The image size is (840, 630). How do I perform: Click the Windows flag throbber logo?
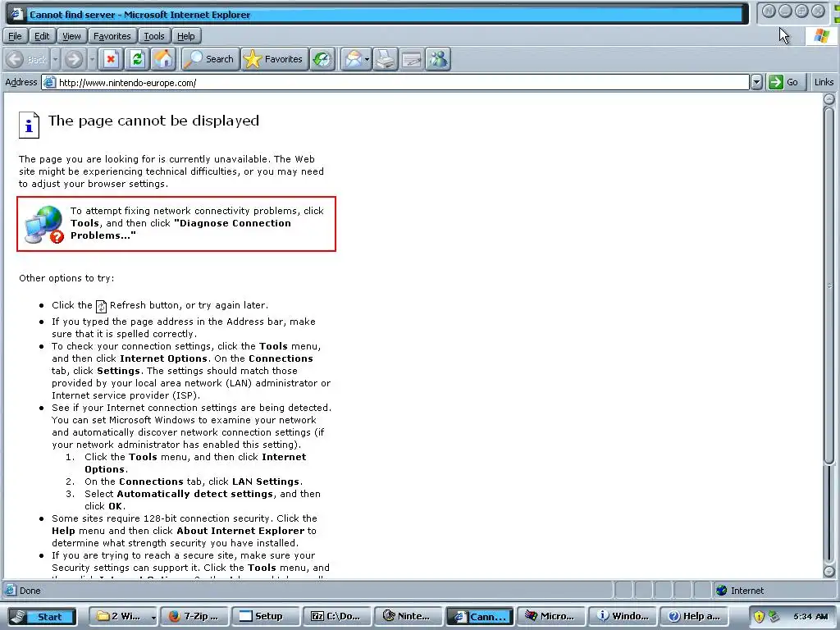click(x=820, y=36)
